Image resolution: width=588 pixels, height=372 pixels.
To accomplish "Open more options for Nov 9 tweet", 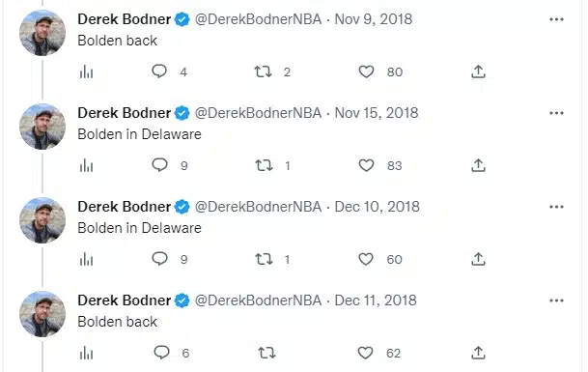I will pyautogui.click(x=556, y=19).
